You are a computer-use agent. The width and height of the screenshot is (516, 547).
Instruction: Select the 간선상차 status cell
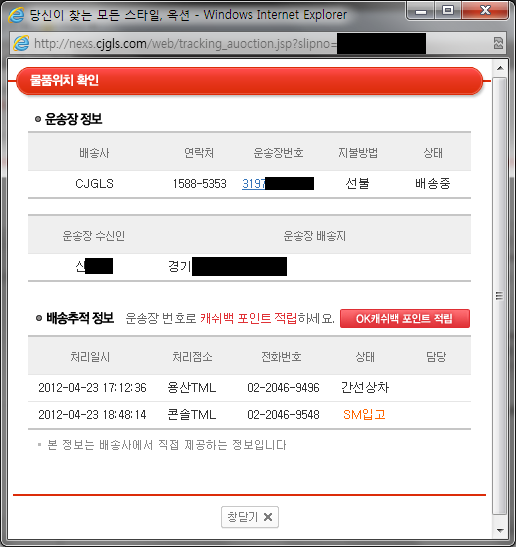[365, 388]
